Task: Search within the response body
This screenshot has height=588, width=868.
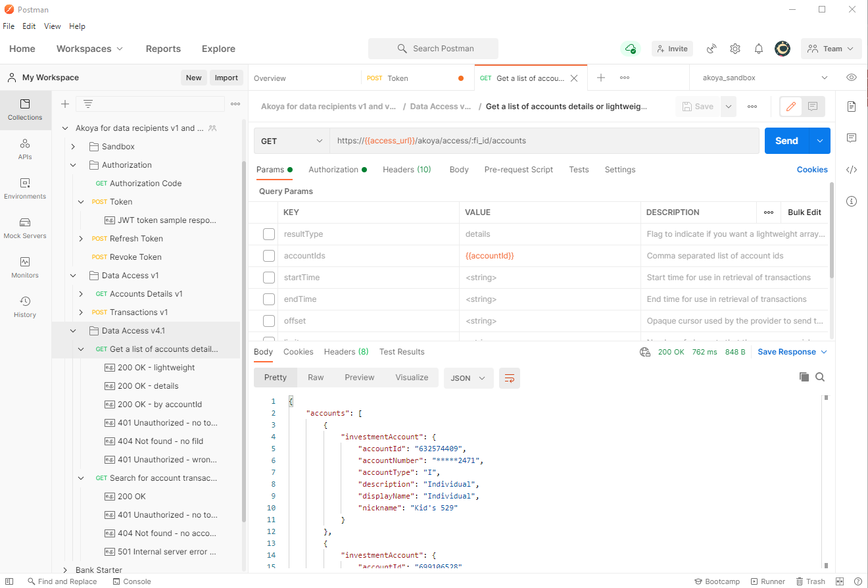Action: tap(820, 377)
